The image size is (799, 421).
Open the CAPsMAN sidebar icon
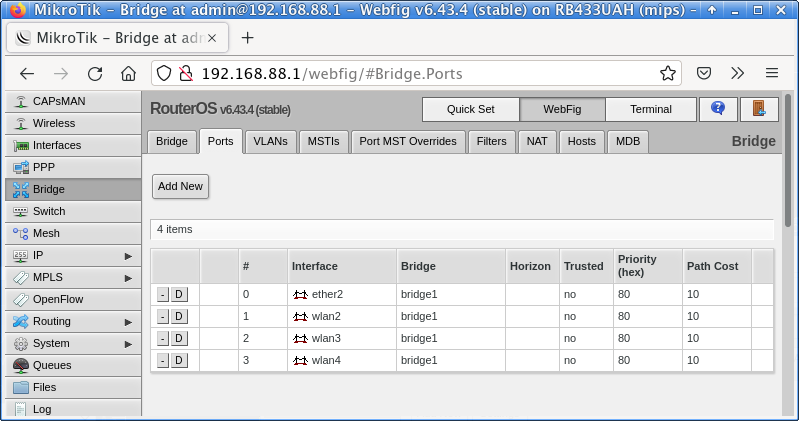(21, 101)
